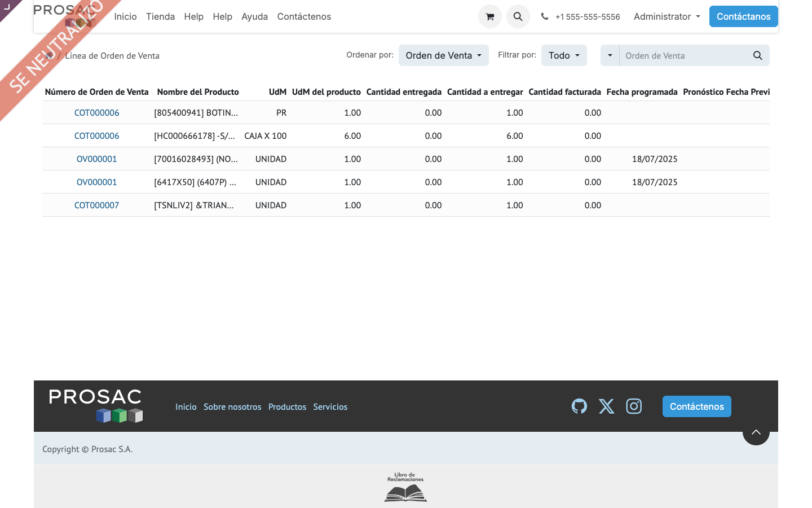This screenshot has width=812, height=508.
Task: Expand the Todo filter dropdown
Action: tap(564, 55)
